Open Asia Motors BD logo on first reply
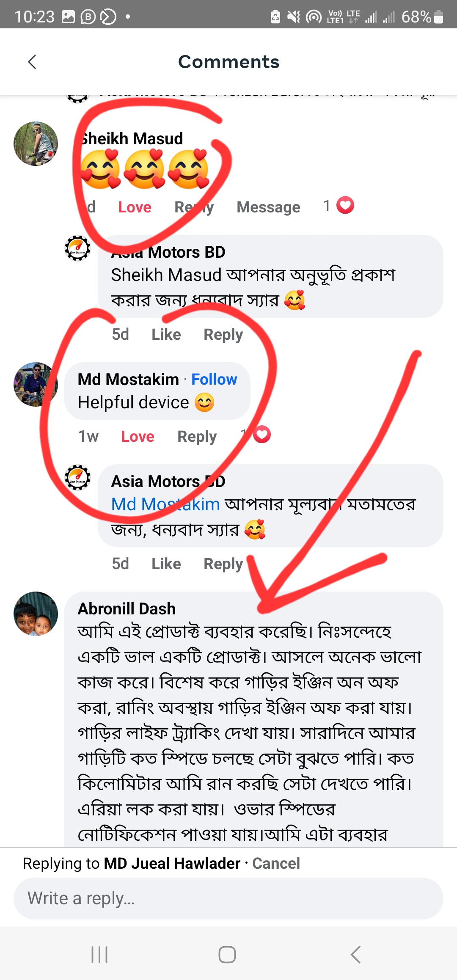Viewport: 457px width, 980px height. [77, 248]
